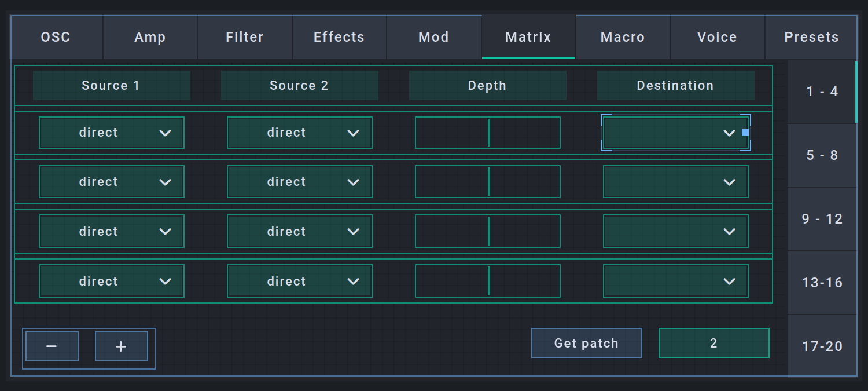Click the Destination column header
The width and height of the screenshot is (868, 391).
pyautogui.click(x=675, y=86)
